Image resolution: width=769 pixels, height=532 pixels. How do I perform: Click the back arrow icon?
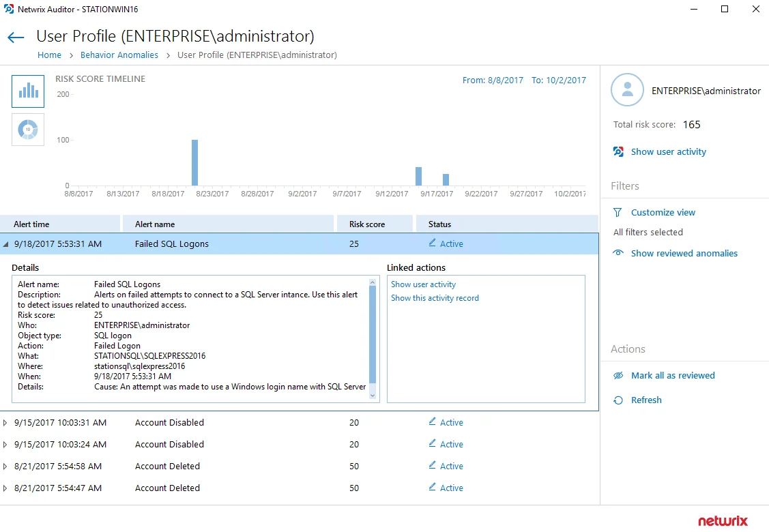click(x=16, y=38)
